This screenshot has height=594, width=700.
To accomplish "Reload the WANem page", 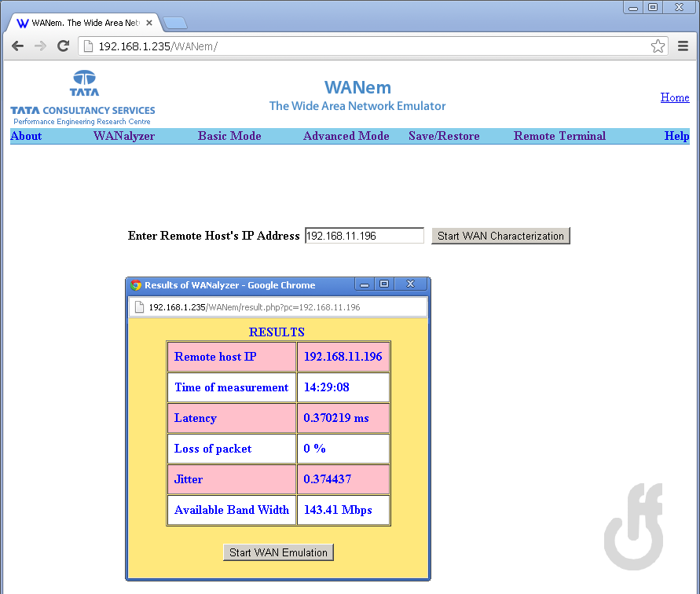I will click(x=63, y=46).
